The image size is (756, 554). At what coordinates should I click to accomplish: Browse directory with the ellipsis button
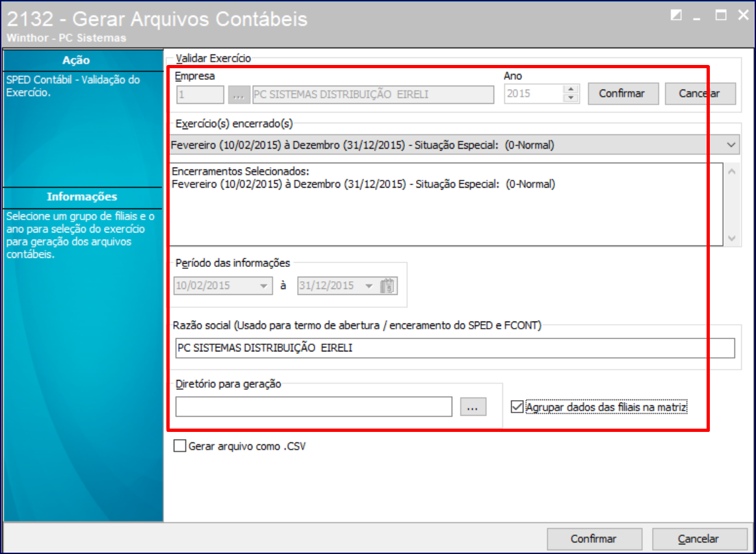click(x=473, y=407)
